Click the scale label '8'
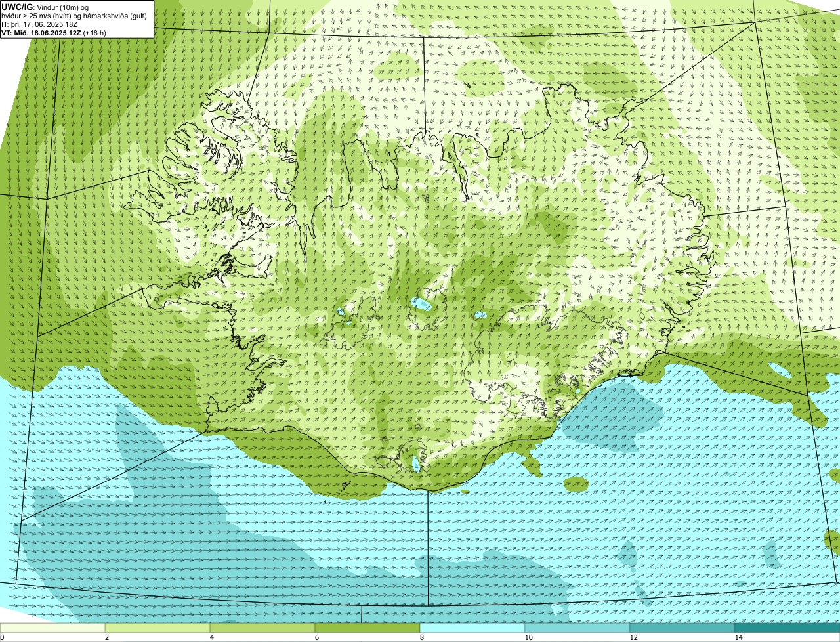This screenshot has width=840, height=642. click(421, 637)
